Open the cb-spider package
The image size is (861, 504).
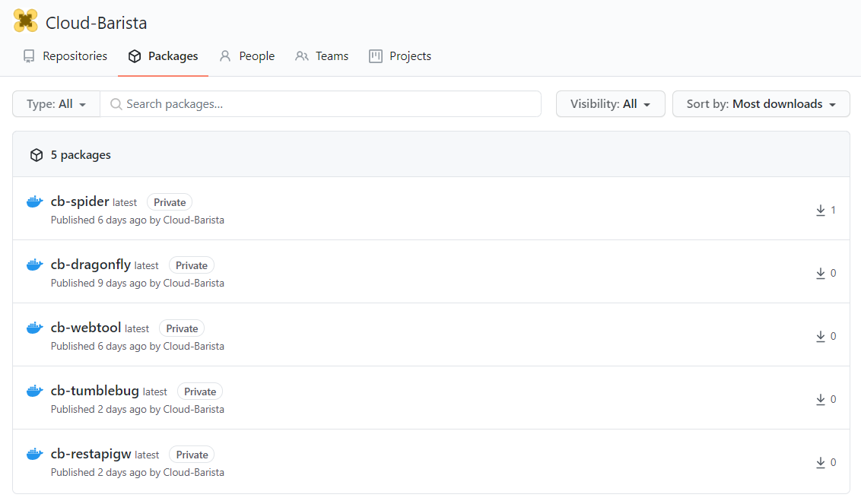[80, 201]
